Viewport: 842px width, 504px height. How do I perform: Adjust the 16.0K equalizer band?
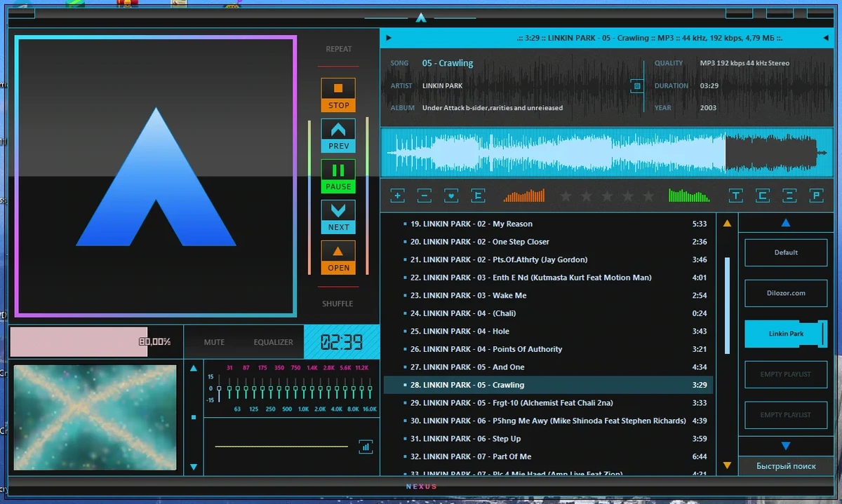click(x=370, y=390)
